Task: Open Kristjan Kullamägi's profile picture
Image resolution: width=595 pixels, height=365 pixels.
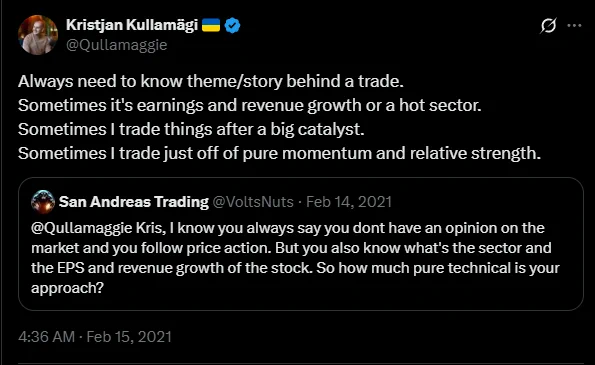Action: pyautogui.click(x=38, y=35)
